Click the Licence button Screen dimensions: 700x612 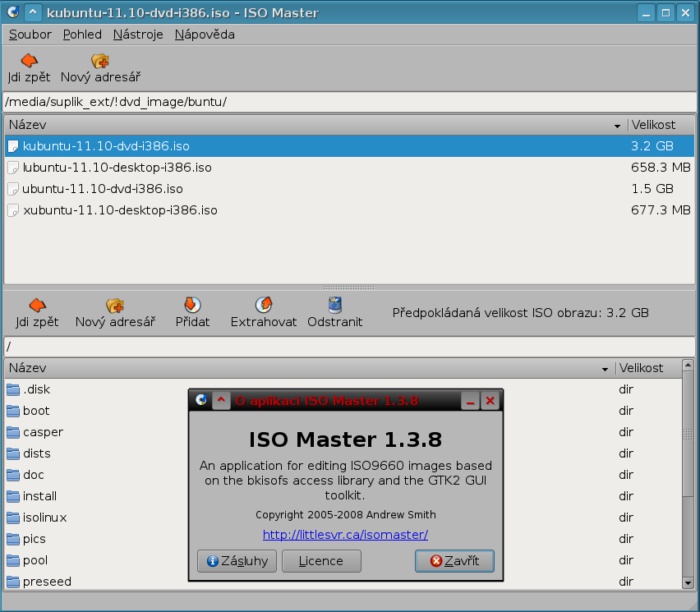(321, 561)
